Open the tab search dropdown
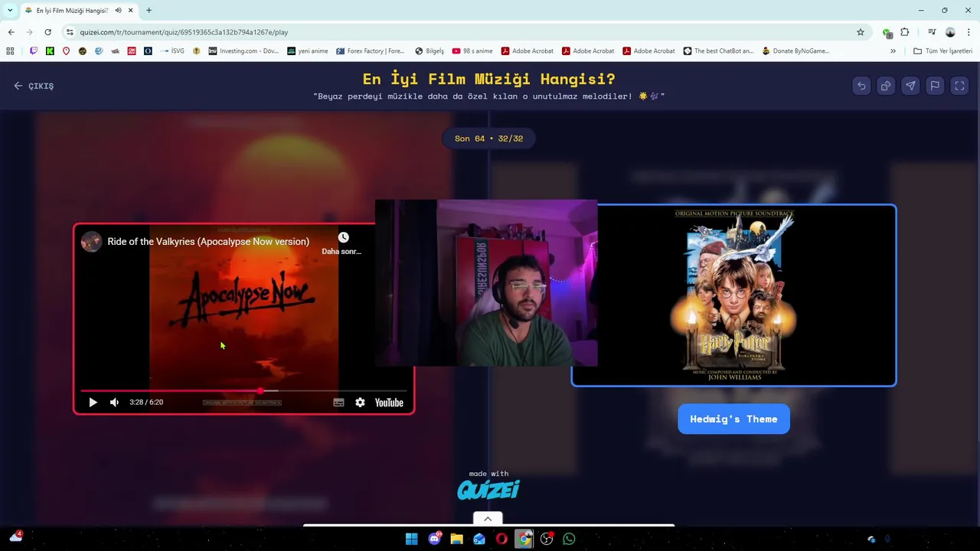Viewport: 980px width, 551px height. click(10, 10)
